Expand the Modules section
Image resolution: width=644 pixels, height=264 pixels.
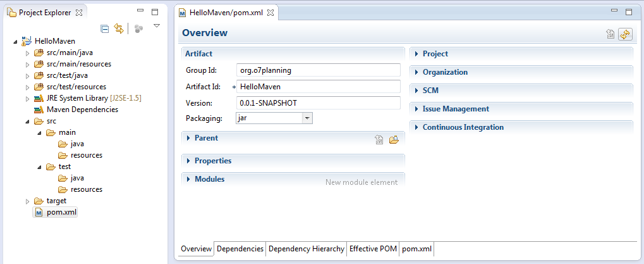(188, 179)
